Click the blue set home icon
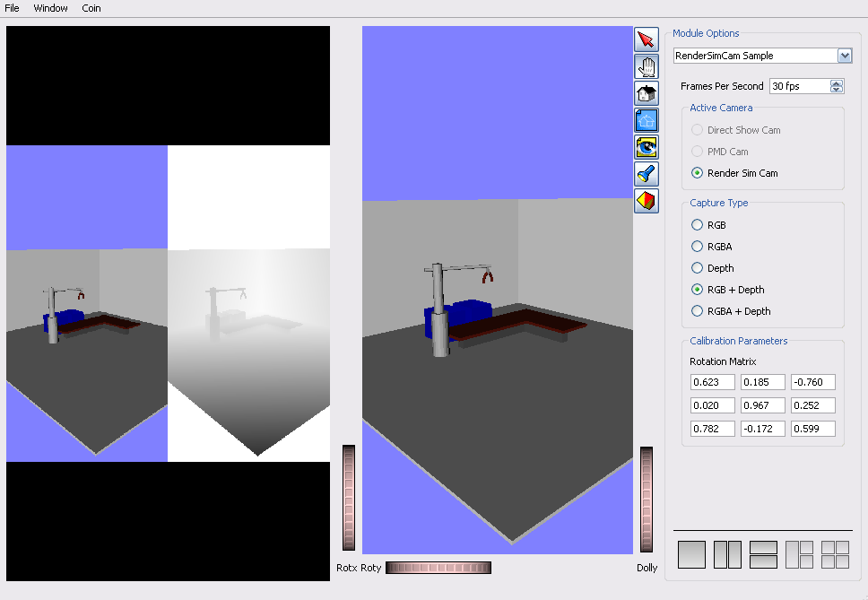Viewport: 868px width, 600px height. click(x=646, y=120)
